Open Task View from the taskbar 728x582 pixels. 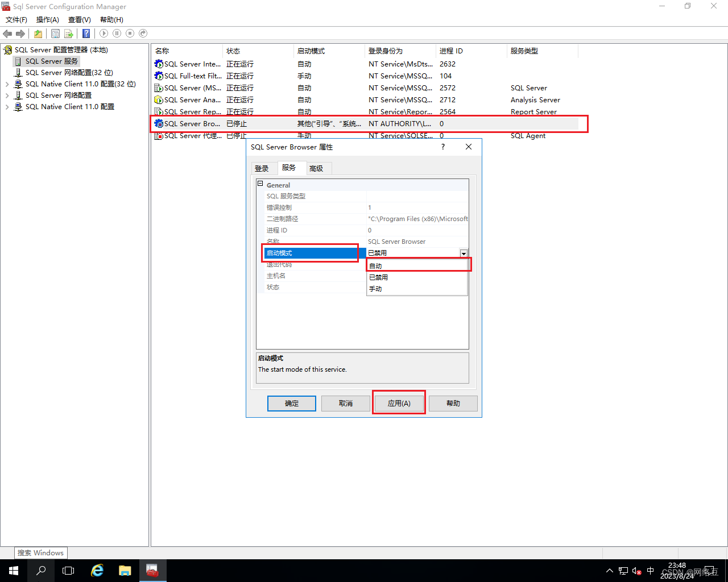point(68,571)
